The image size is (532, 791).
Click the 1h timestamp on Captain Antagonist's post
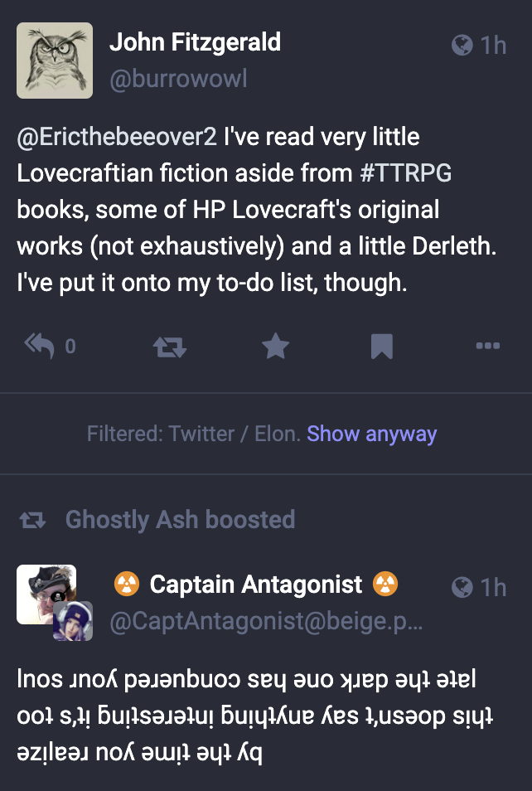point(493,587)
